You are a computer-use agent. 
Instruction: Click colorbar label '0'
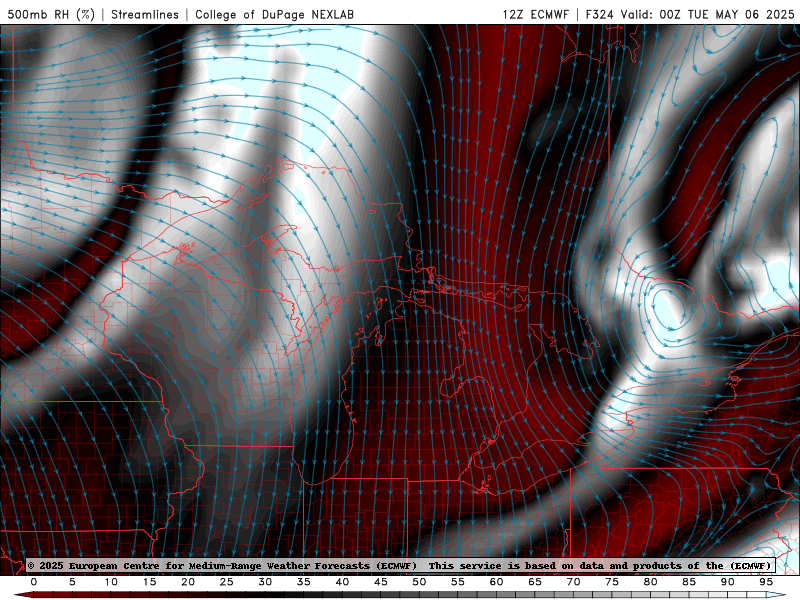34,582
